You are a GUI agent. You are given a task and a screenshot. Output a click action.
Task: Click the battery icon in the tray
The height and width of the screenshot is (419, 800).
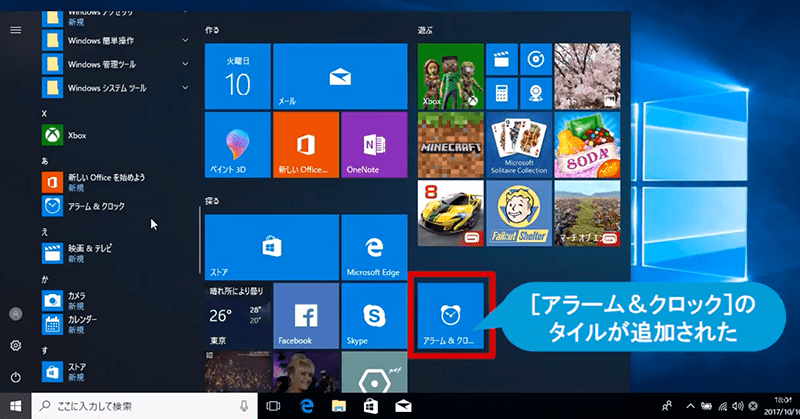point(707,406)
